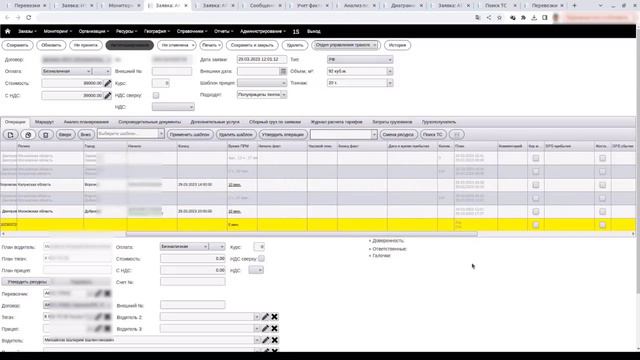Open the Выберите шаблон dropdown

(131, 134)
